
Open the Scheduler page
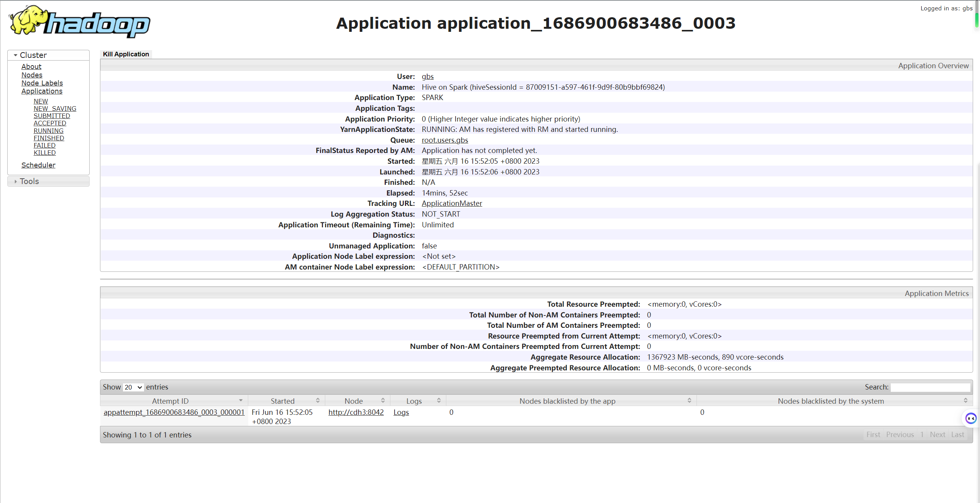point(38,165)
